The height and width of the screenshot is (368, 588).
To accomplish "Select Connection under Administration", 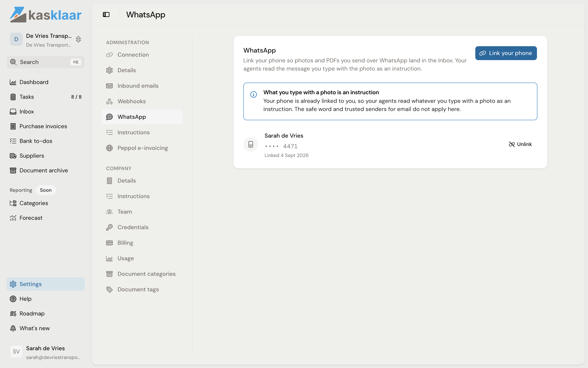I will click(x=142, y=55).
